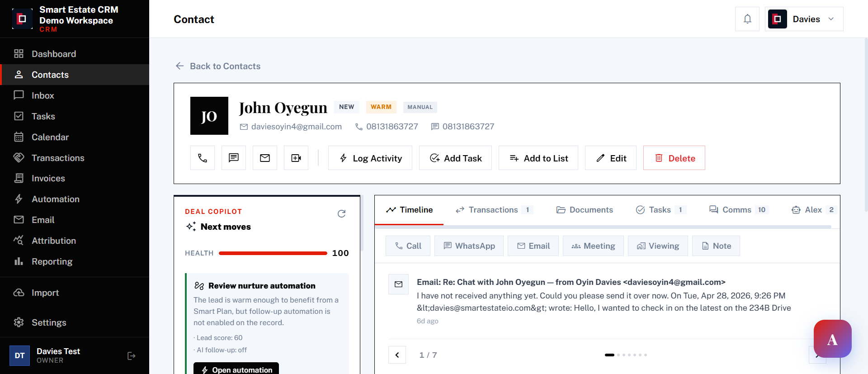The width and height of the screenshot is (868, 374).
Task: Click the Smart Estate CRM logo
Action: pyautogui.click(x=22, y=19)
